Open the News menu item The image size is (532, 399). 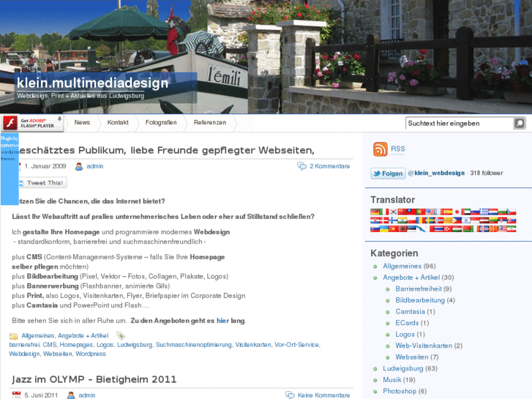82,122
